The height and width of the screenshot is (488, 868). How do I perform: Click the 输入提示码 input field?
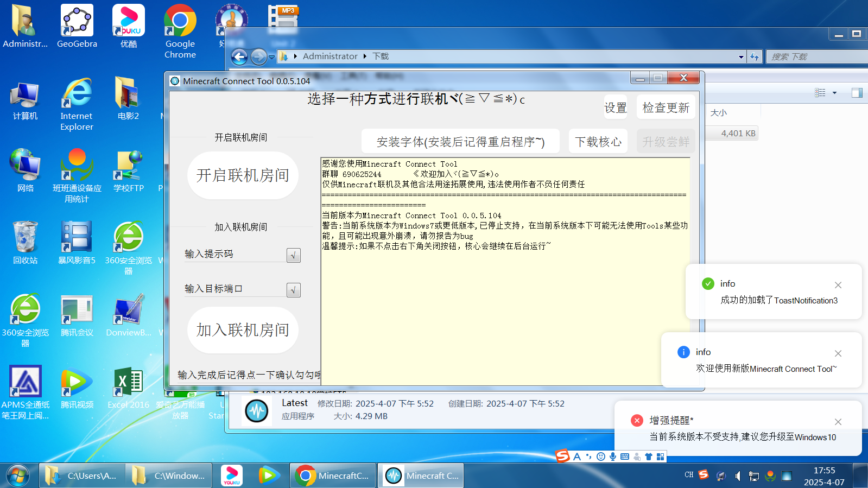235,254
